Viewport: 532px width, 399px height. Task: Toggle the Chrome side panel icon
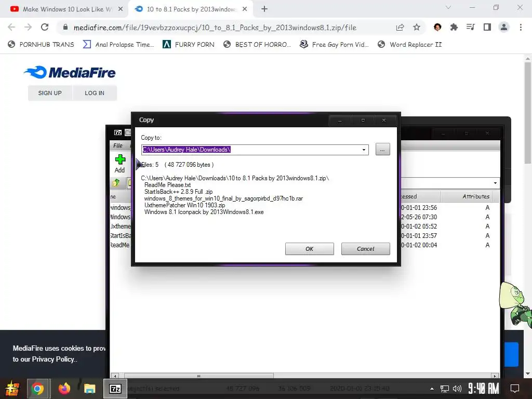tap(487, 27)
